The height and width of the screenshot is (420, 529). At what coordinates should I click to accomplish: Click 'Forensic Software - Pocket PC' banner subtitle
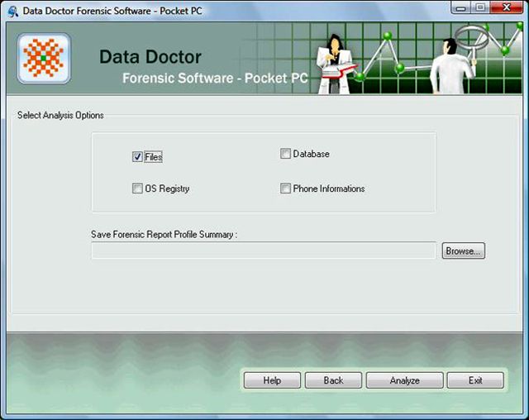click(x=215, y=78)
